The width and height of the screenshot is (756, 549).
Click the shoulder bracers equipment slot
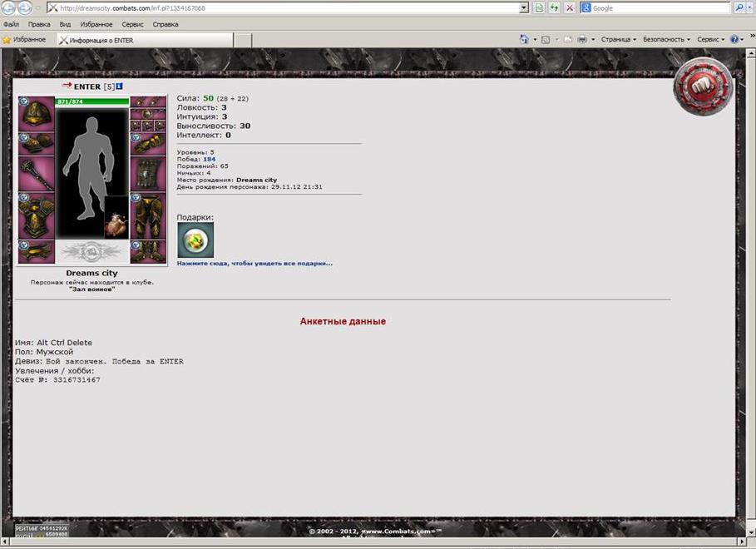click(x=37, y=143)
